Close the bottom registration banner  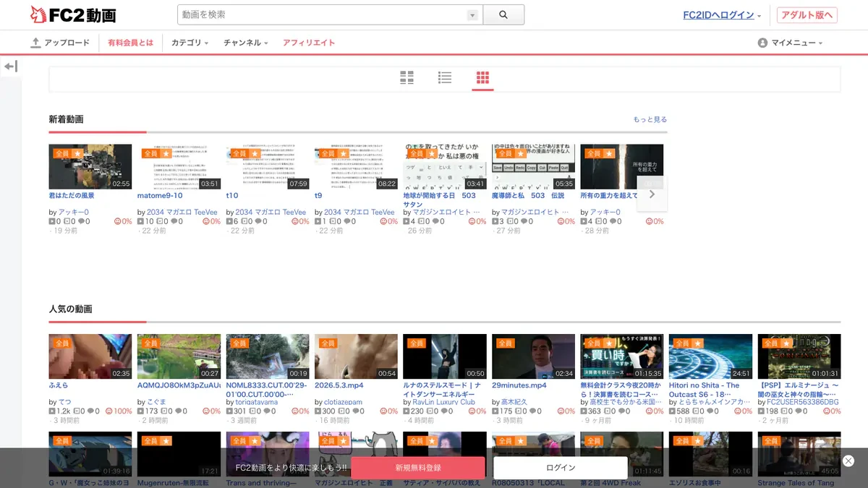848,461
